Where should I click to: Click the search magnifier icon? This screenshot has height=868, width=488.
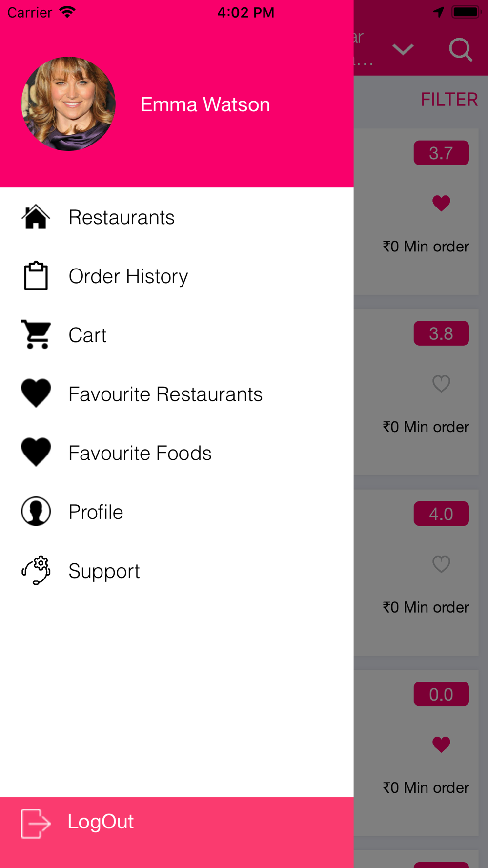pos(460,49)
